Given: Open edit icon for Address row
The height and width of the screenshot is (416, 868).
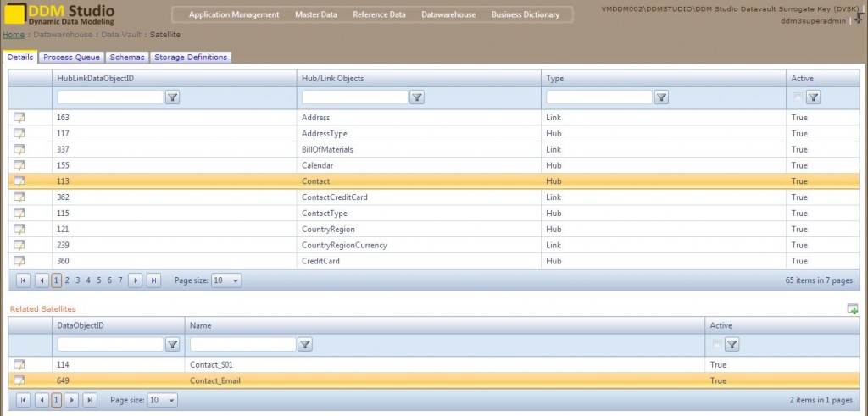Looking at the screenshot, I should pyautogui.click(x=19, y=117).
